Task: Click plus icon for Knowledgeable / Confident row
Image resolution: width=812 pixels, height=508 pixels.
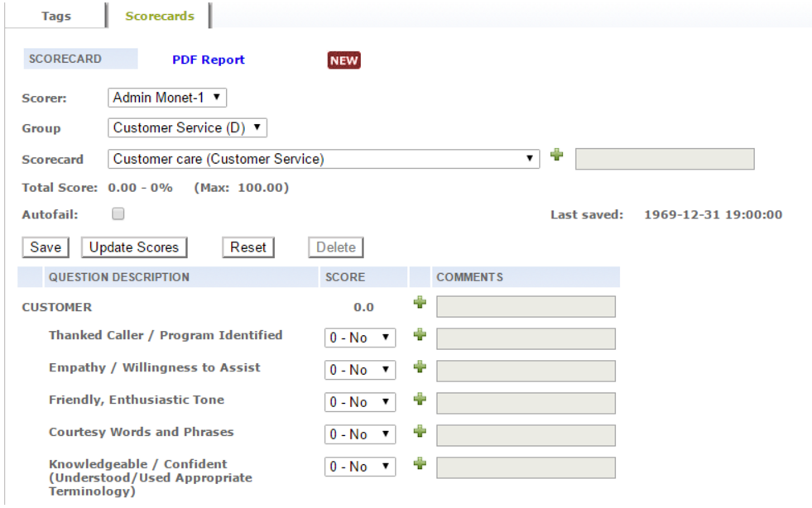Action: (x=420, y=464)
